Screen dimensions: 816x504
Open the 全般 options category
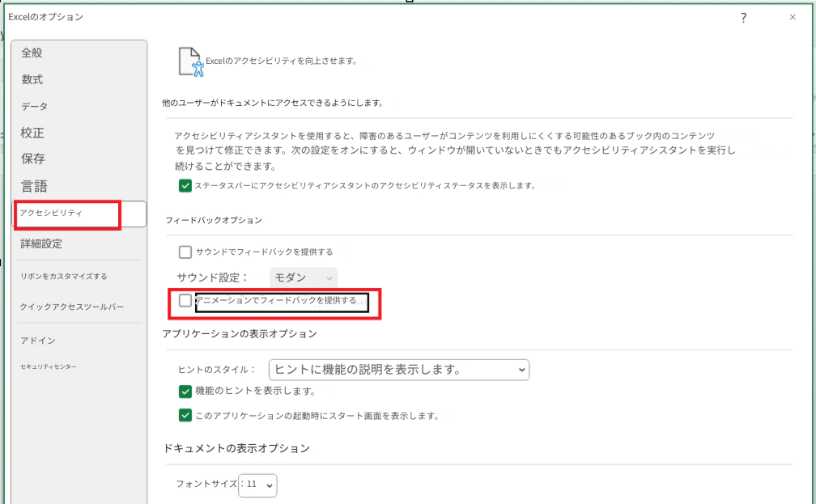pyautogui.click(x=32, y=53)
